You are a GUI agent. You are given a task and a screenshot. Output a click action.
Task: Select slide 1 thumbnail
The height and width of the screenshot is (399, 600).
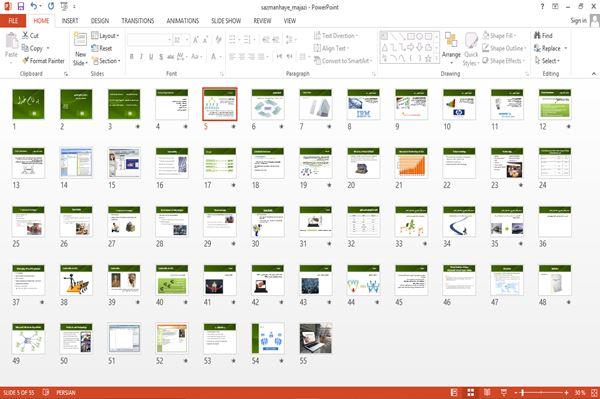tap(28, 104)
